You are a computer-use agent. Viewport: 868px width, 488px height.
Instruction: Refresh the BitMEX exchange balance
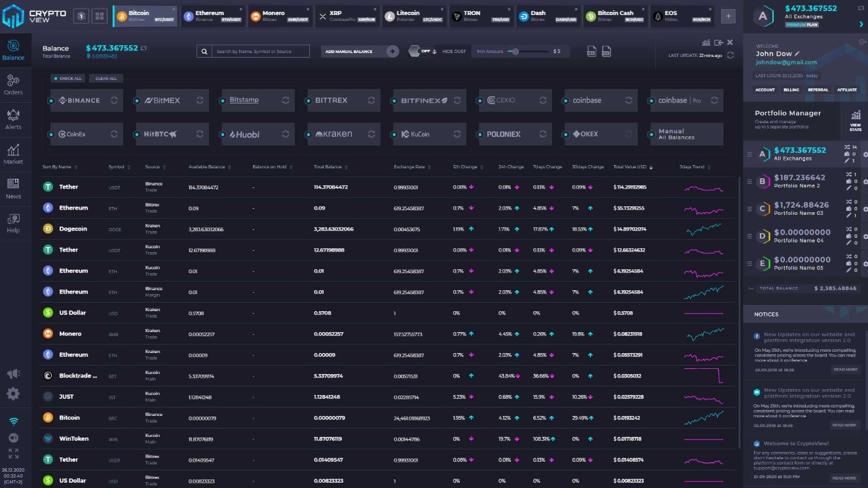pos(200,101)
